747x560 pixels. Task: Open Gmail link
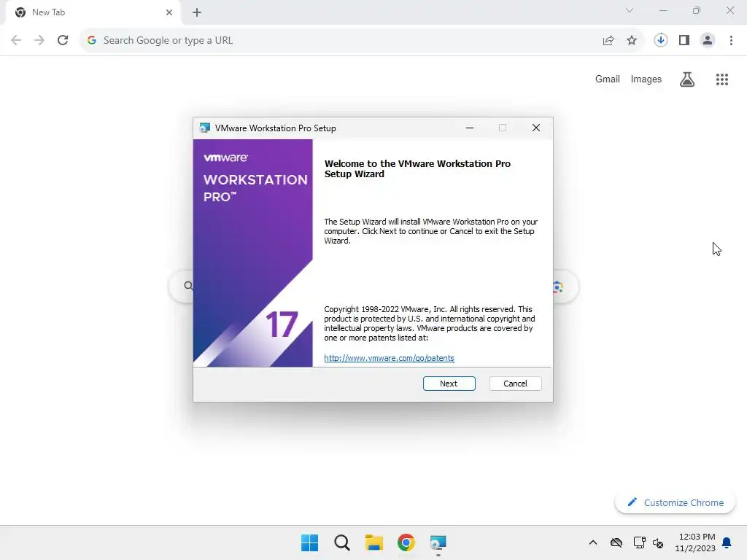tap(608, 79)
